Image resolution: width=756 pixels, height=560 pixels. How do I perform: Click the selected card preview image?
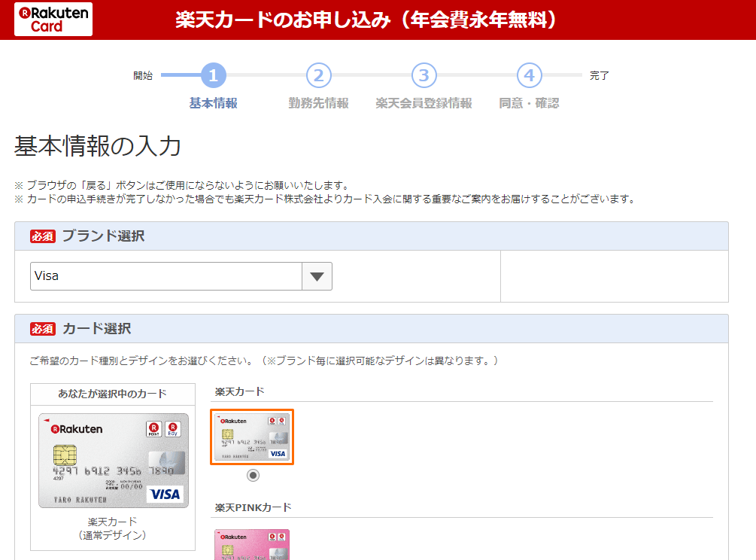pos(114,461)
